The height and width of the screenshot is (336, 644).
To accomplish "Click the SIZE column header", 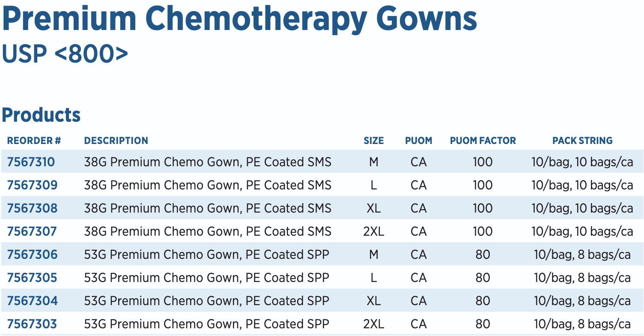I will point(373,141).
